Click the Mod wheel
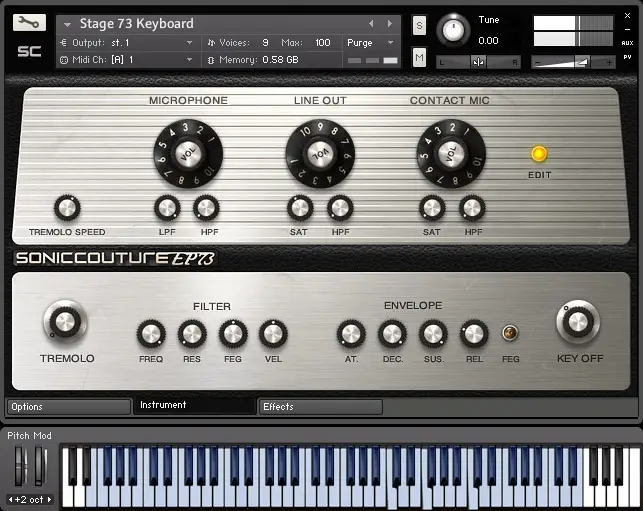Viewport: 643px width, 511px height. click(40, 466)
